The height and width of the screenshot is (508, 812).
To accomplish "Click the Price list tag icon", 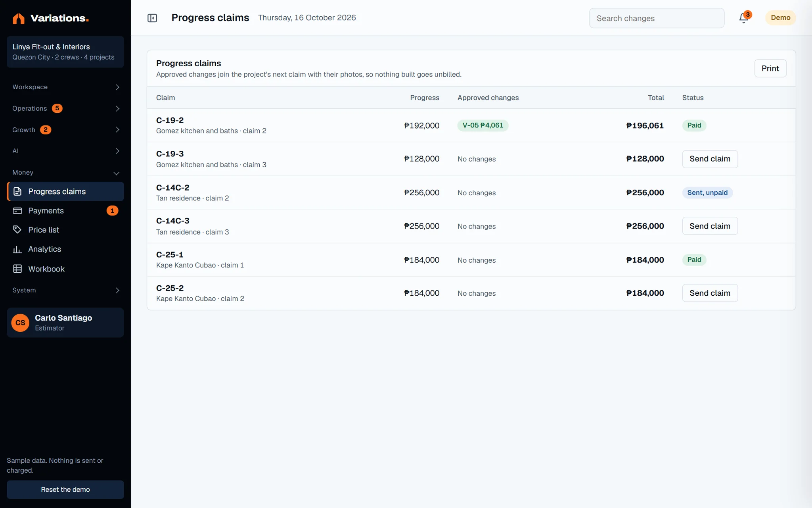I will tap(17, 230).
